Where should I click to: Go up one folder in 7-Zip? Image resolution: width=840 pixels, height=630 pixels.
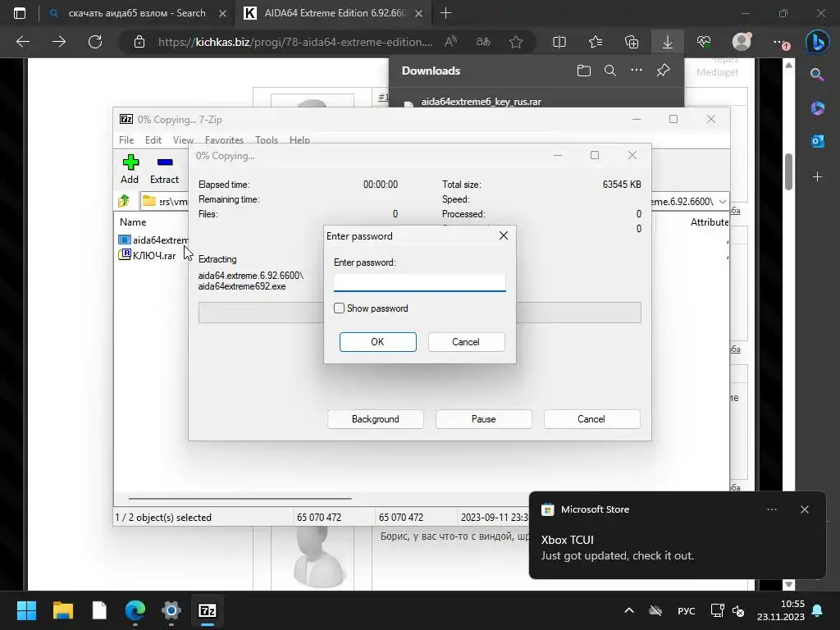124,201
